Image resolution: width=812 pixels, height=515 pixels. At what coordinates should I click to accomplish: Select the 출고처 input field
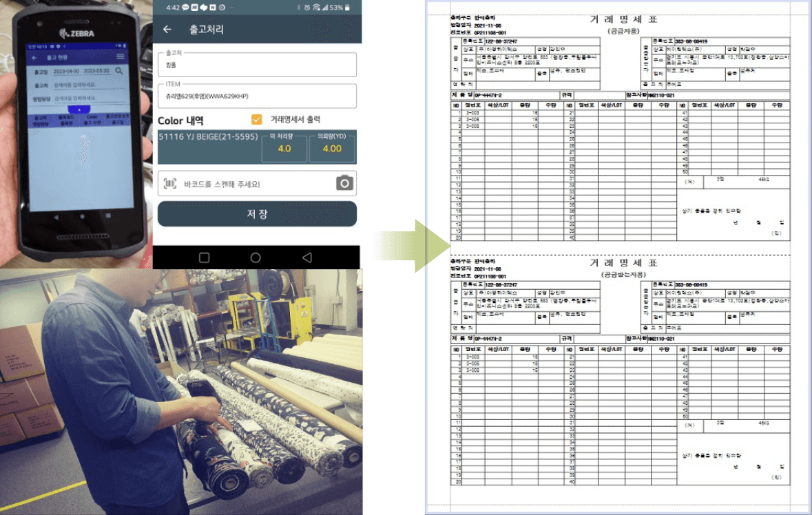[x=257, y=65]
